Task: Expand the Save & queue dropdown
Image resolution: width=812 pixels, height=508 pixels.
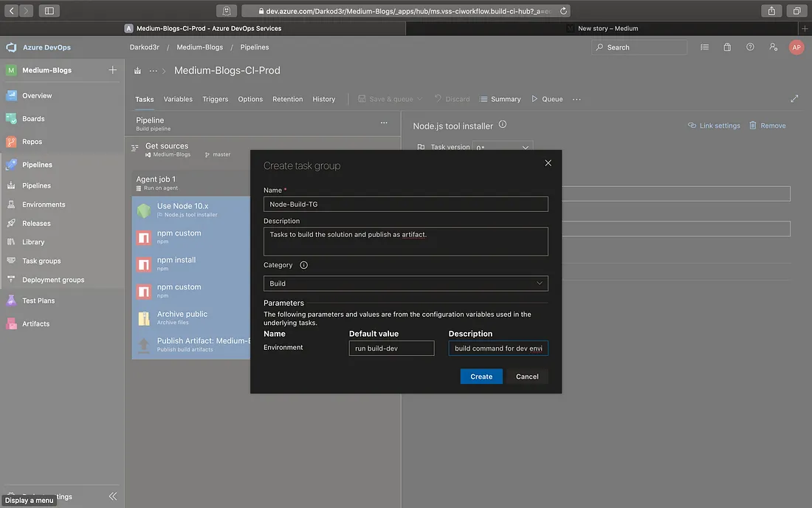Action: point(420,99)
